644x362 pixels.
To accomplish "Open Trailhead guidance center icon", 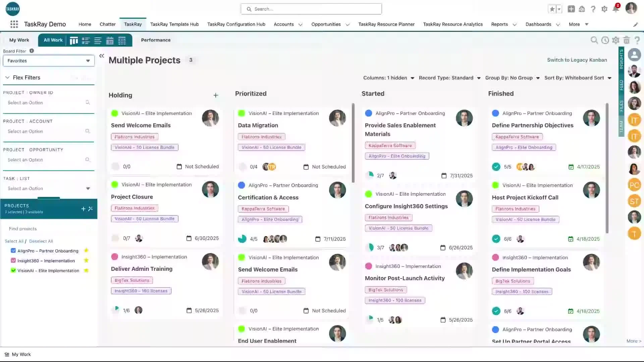I will coord(582,9).
